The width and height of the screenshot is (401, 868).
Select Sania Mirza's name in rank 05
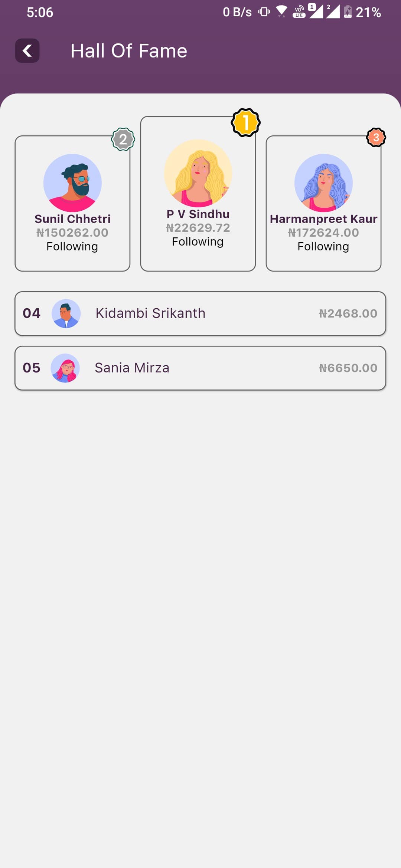point(132,368)
